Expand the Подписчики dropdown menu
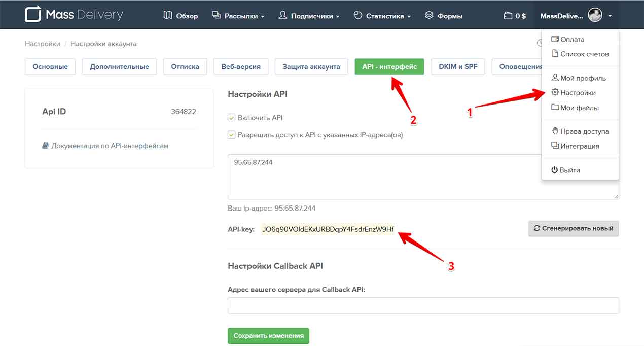The height and width of the screenshot is (346, 644). [309, 16]
